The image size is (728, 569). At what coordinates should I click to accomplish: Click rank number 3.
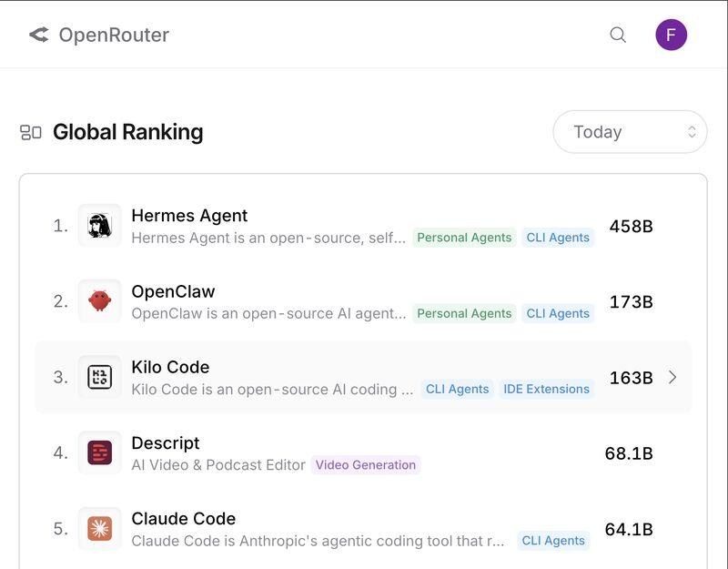[60, 377]
